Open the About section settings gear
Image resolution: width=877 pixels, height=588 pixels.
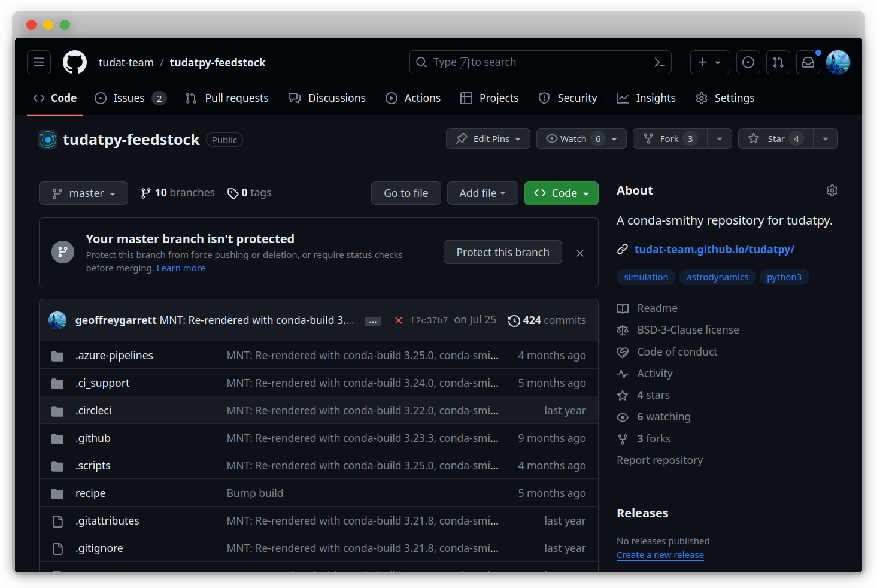(832, 190)
